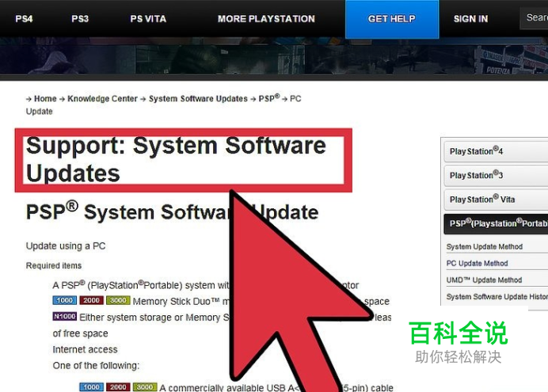The width and height of the screenshot is (548, 392).
Task: Open PC Update Method link
Action: (477, 264)
